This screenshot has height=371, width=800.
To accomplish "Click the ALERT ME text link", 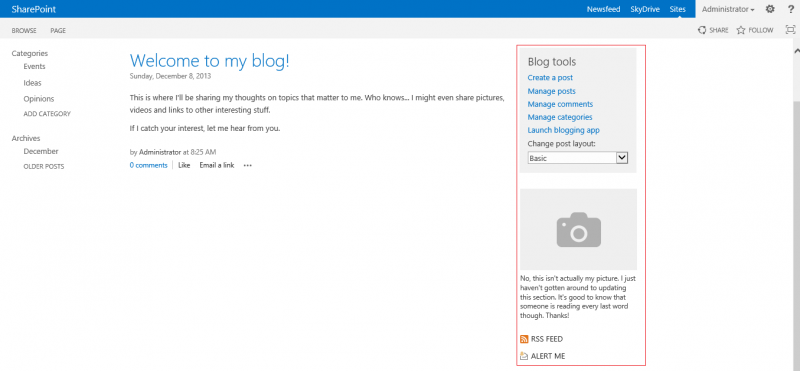I will pyautogui.click(x=548, y=356).
